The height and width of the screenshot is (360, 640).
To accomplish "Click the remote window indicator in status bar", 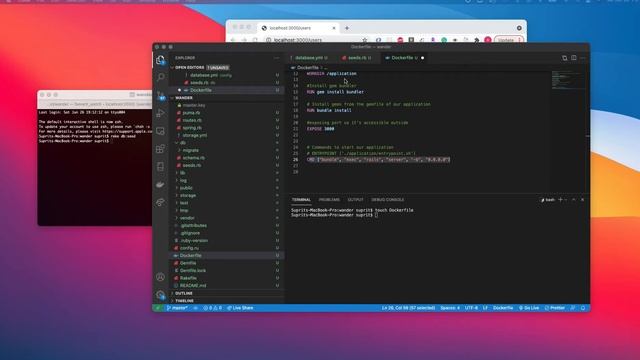I will coord(158,308).
